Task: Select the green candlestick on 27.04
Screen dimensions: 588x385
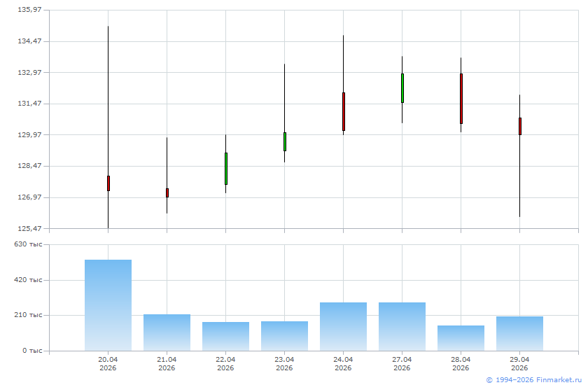Action: (x=402, y=88)
